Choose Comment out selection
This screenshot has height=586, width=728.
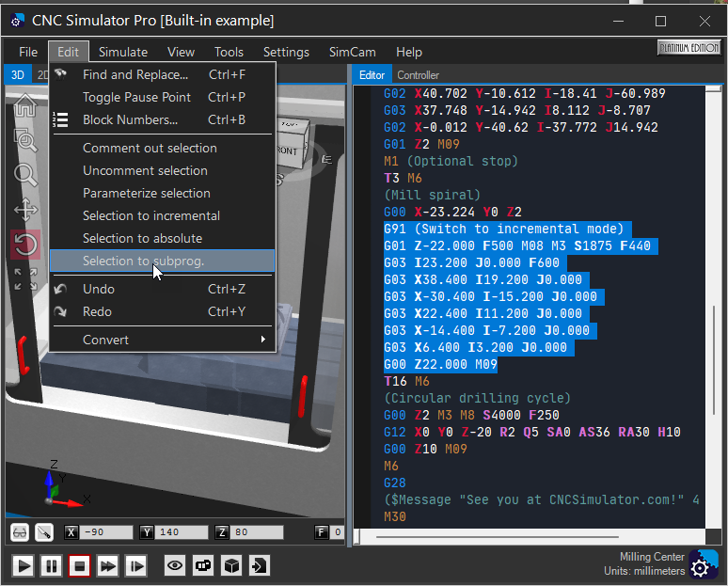163,148
